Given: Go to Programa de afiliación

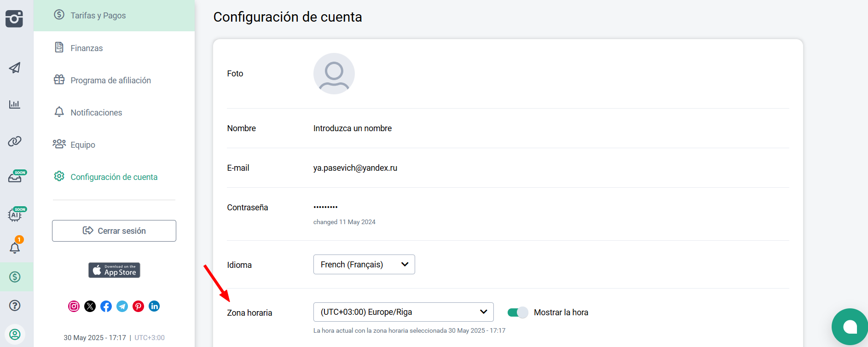Looking at the screenshot, I should (x=110, y=81).
